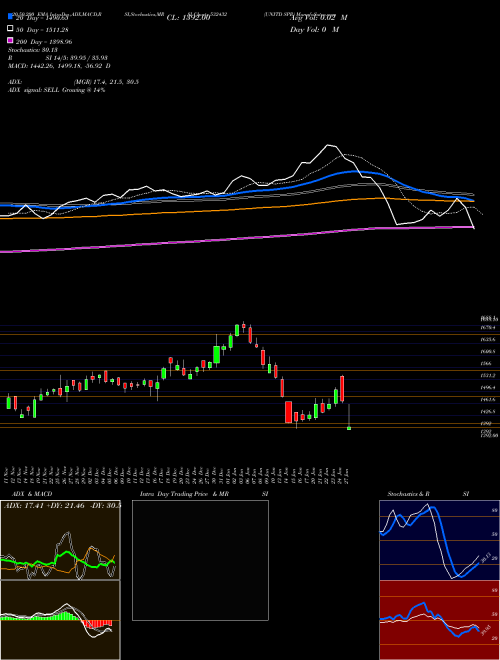
Task: Click the 1566 price axis label
Action: (x=486, y=363)
